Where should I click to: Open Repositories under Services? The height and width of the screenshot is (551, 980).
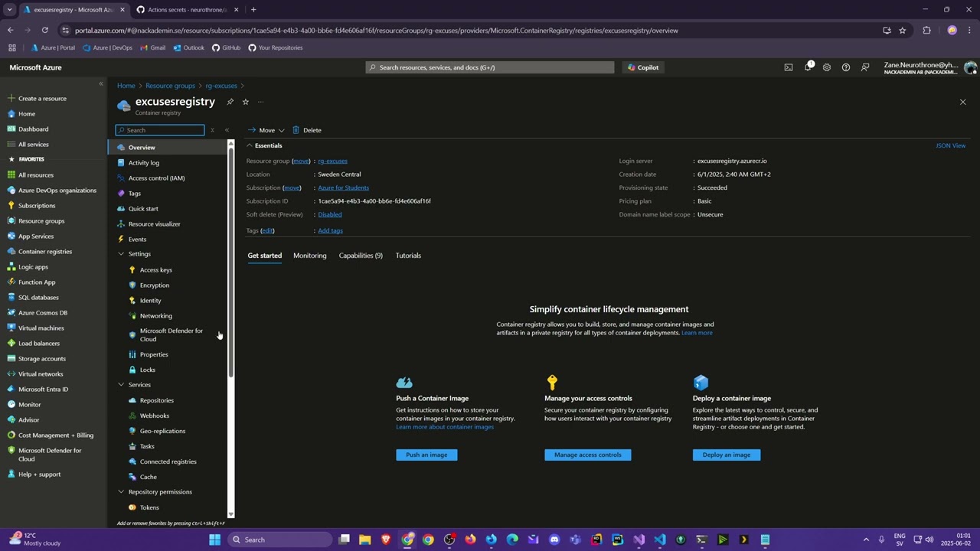click(156, 400)
